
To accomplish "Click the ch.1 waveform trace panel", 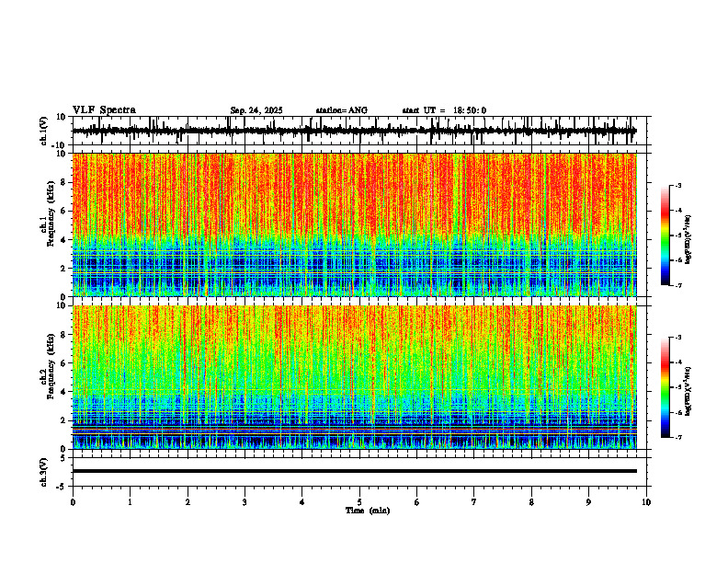I will [361, 131].
